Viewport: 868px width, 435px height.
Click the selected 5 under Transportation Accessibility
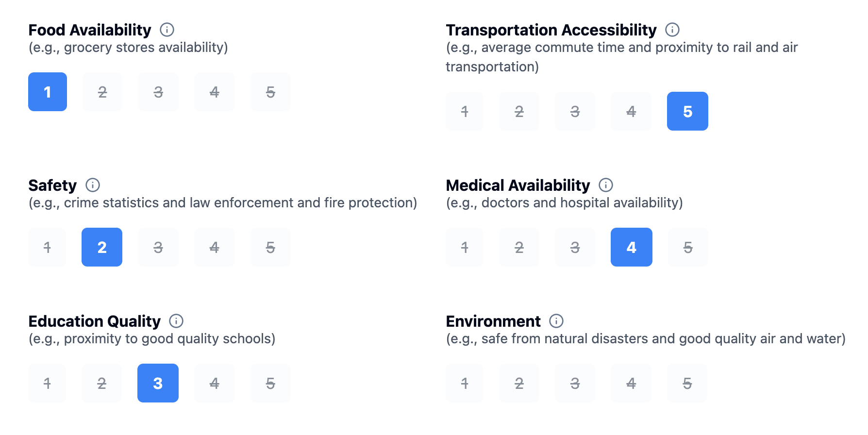click(x=687, y=111)
